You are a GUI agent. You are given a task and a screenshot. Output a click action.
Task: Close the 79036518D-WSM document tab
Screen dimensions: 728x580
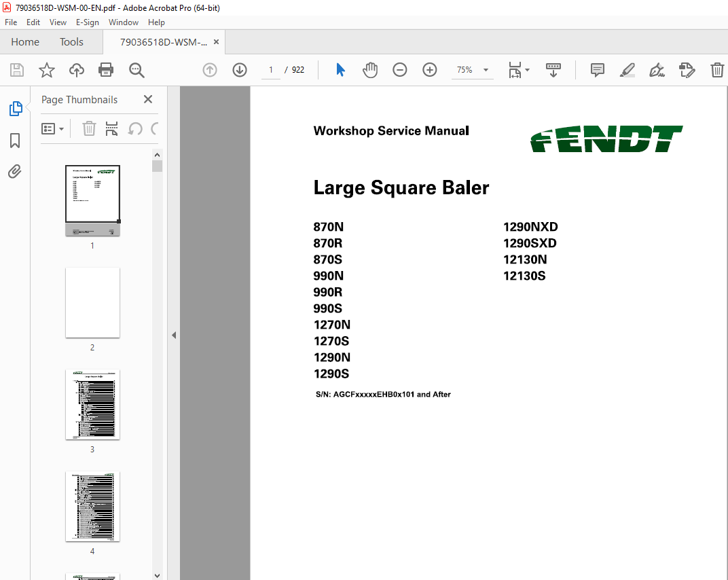pyautogui.click(x=216, y=42)
